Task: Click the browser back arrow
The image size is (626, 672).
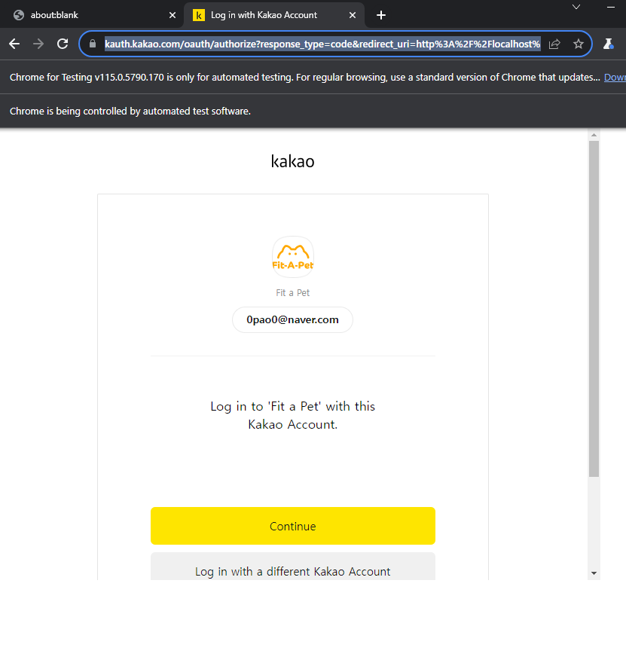Action: (14, 44)
